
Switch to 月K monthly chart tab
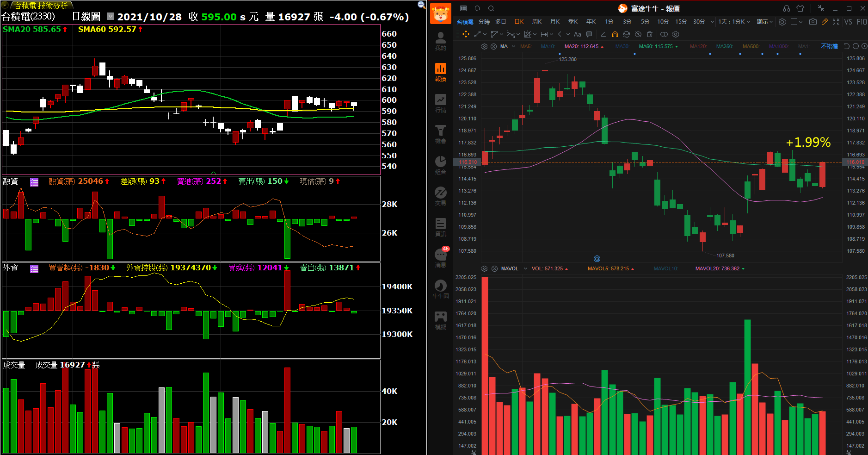555,22
